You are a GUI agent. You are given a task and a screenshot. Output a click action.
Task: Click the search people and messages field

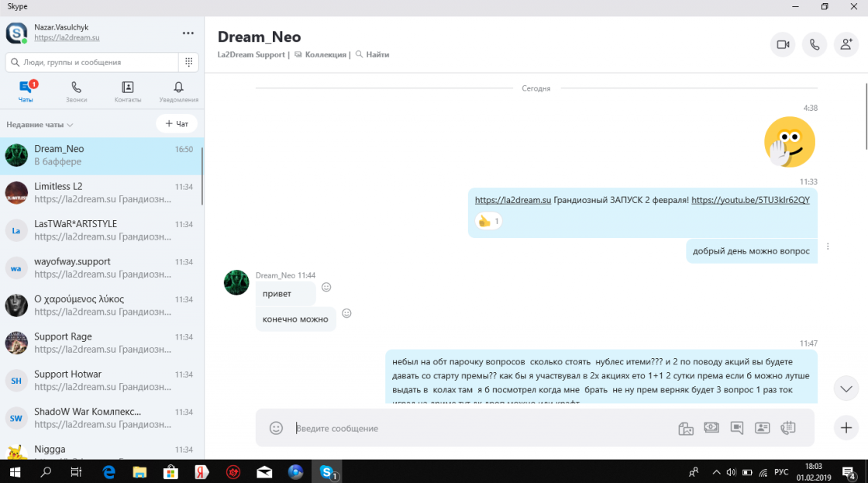[91, 62]
